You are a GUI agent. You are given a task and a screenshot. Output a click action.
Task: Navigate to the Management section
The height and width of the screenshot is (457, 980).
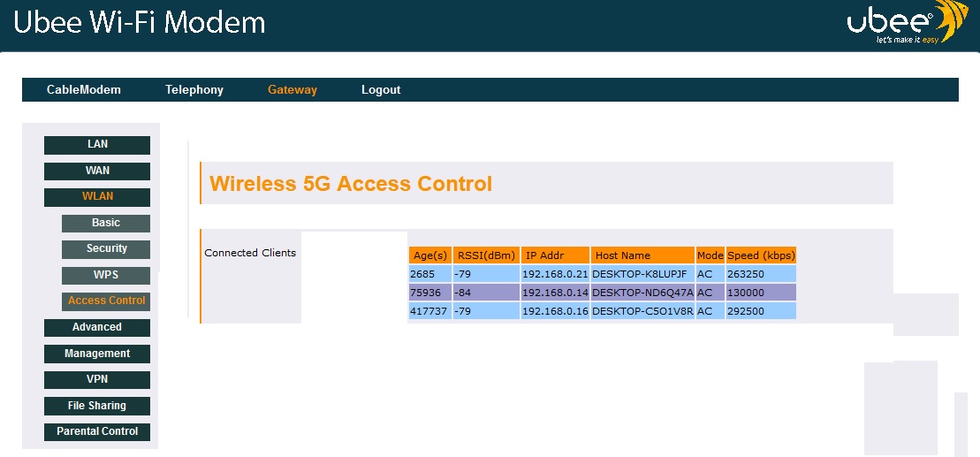[97, 354]
